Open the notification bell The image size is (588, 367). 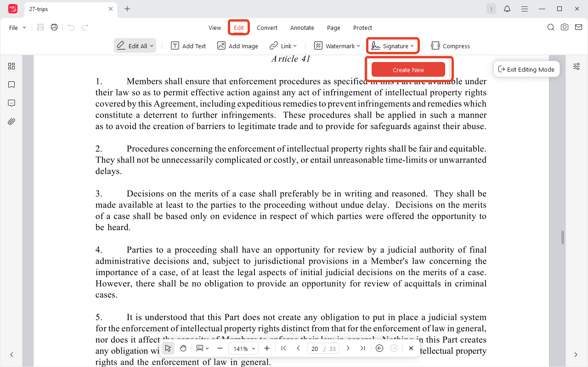pos(507,9)
